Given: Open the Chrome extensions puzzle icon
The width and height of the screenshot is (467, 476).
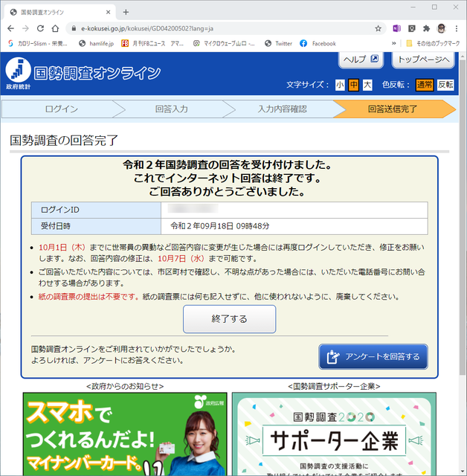Looking at the screenshot, I should coord(426,28).
